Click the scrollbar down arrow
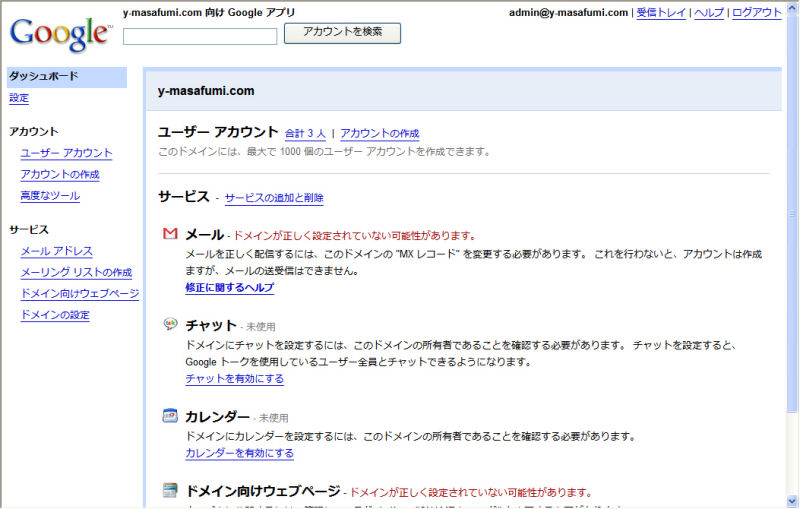The width and height of the screenshot is (800, 509). pos(792,501)
